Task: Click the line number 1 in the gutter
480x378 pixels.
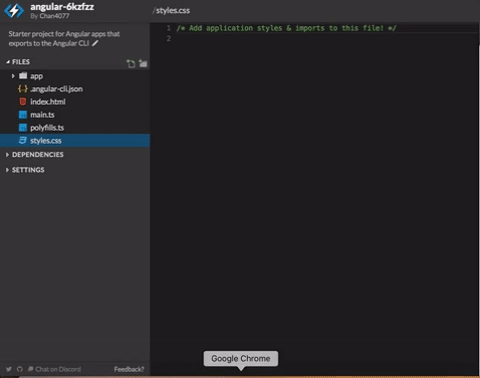Action: (169, 28)
